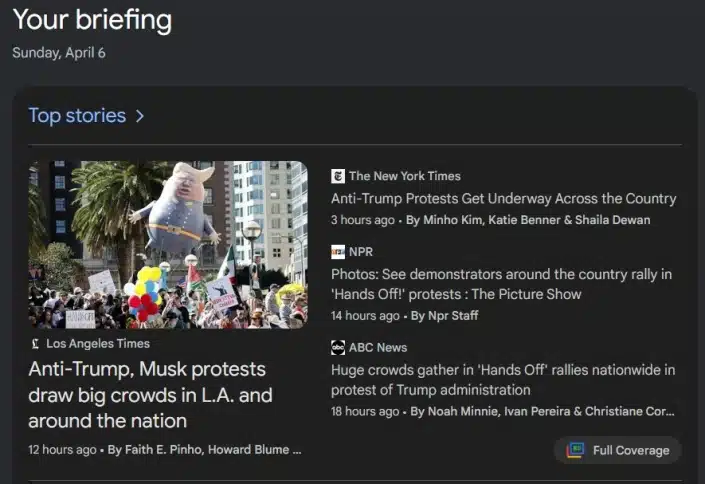Open the 'Anti-Trump, Musk protests draw big crowds' headline
Screen dimensions: 705x484
150,395
